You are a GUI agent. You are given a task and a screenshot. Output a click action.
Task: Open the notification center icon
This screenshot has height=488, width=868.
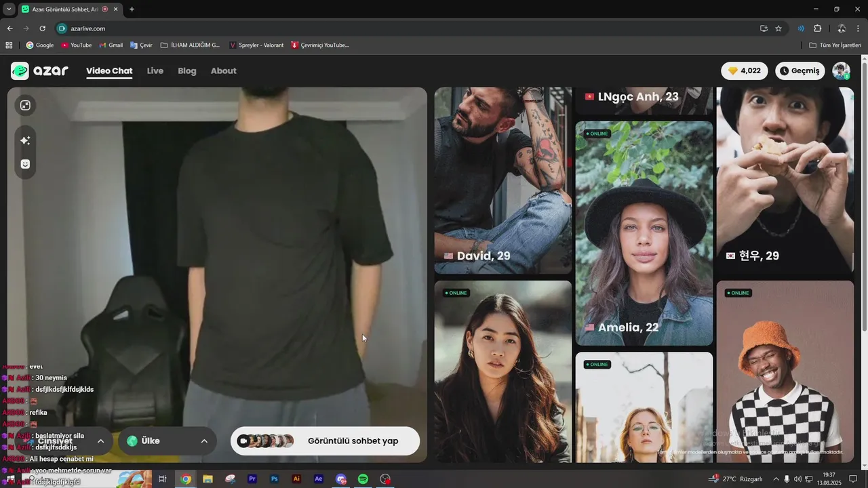[853, 479]
